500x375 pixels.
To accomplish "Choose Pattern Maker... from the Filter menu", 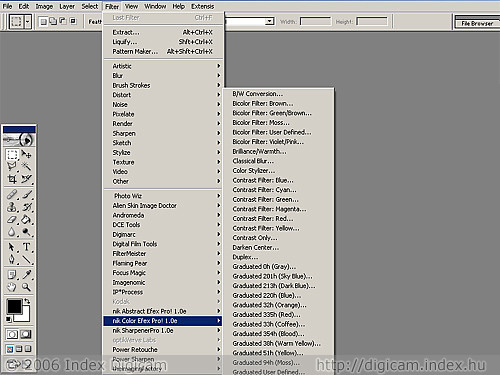I will [163, 52].
